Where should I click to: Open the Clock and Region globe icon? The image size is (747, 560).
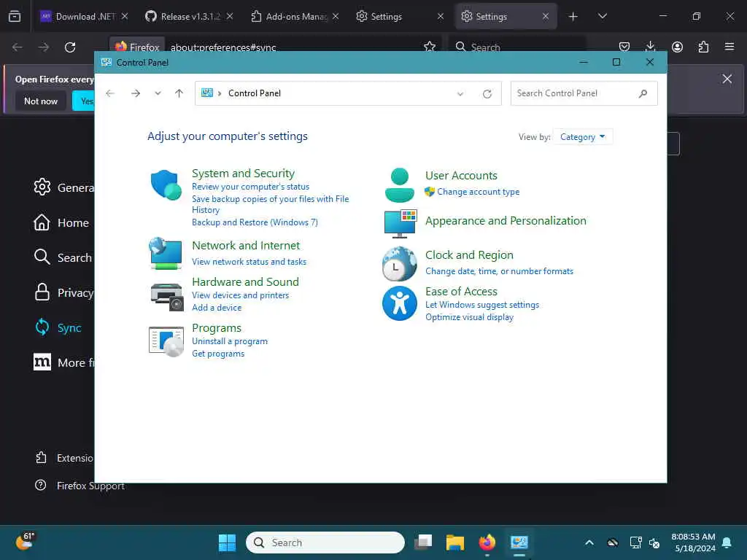(399, 263)
